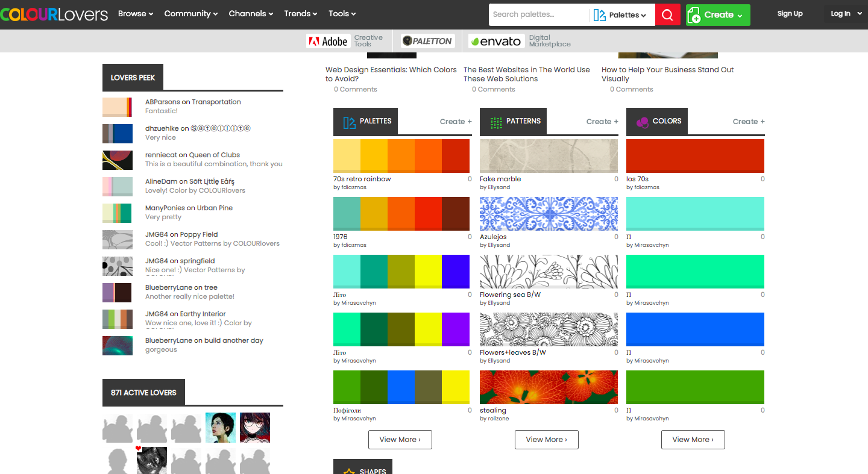Open the 1976 palette swatch
The width and height of the screenshot is (868, 474).
tap(401, 214)
